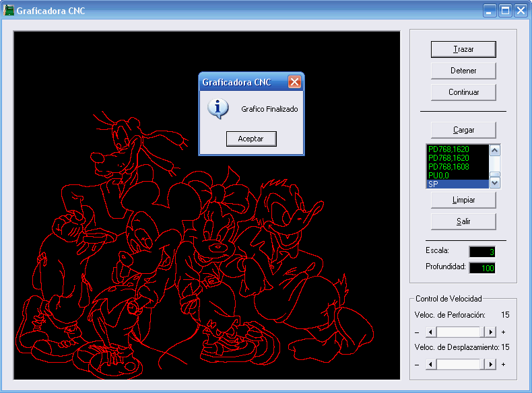Image resolution: width=532 pixels, height=393 pixels.
Task: Click Continuar to resume plotting
Action: 463,92
